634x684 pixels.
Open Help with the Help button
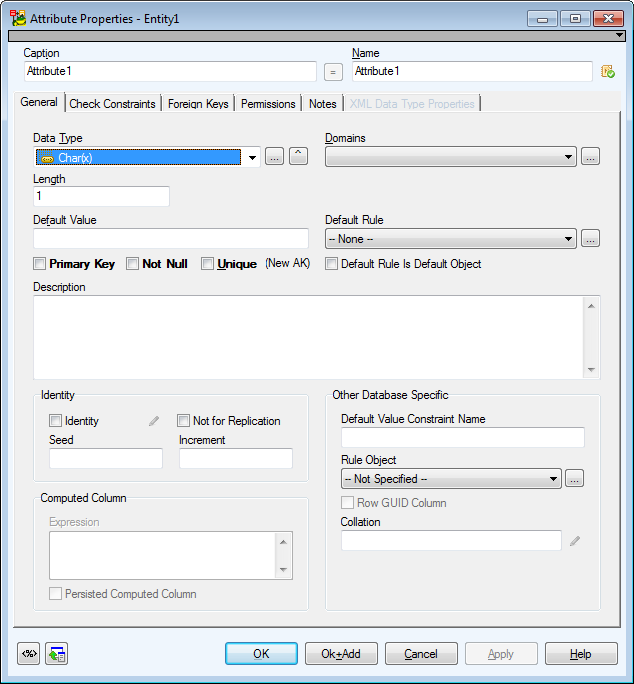tap(581, 653)
